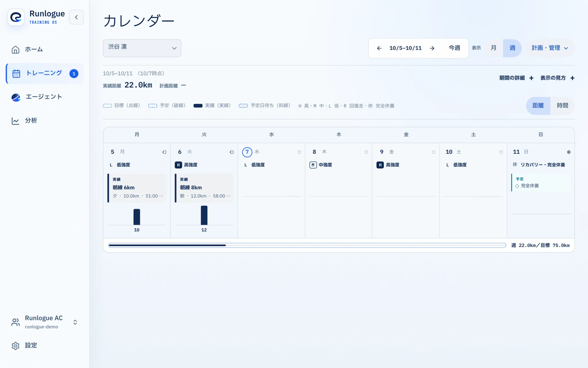Click the 10/5–10/11 date range label
This screenshot has height=368, width=588.
405,48
